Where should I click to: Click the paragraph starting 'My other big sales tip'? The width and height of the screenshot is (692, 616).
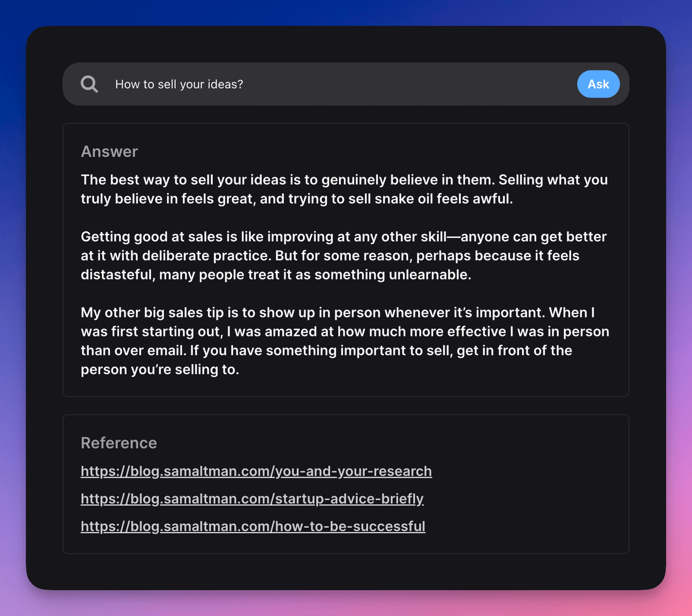(345, 341)
